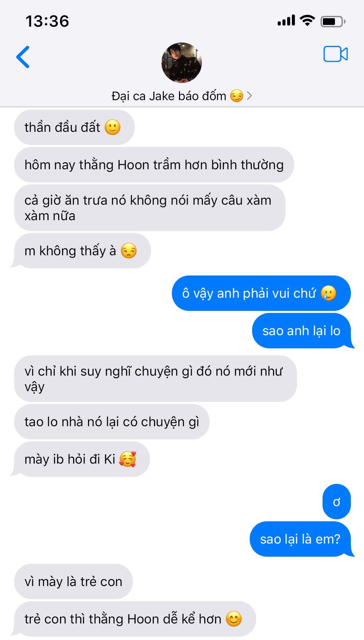Open contact details chevron beside the name
Image resolution: width=364 pixels, height=640 pixels.
click(249, 96)
